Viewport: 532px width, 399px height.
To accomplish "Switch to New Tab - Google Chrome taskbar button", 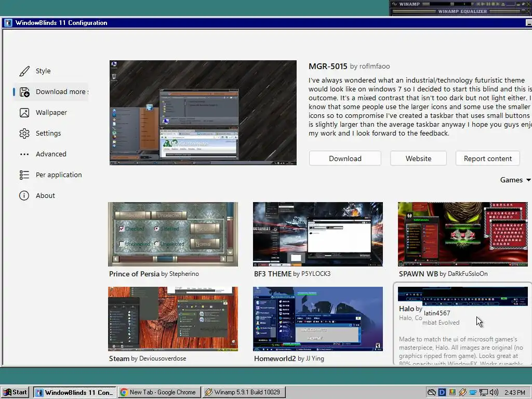I will [x=159, y=392].
